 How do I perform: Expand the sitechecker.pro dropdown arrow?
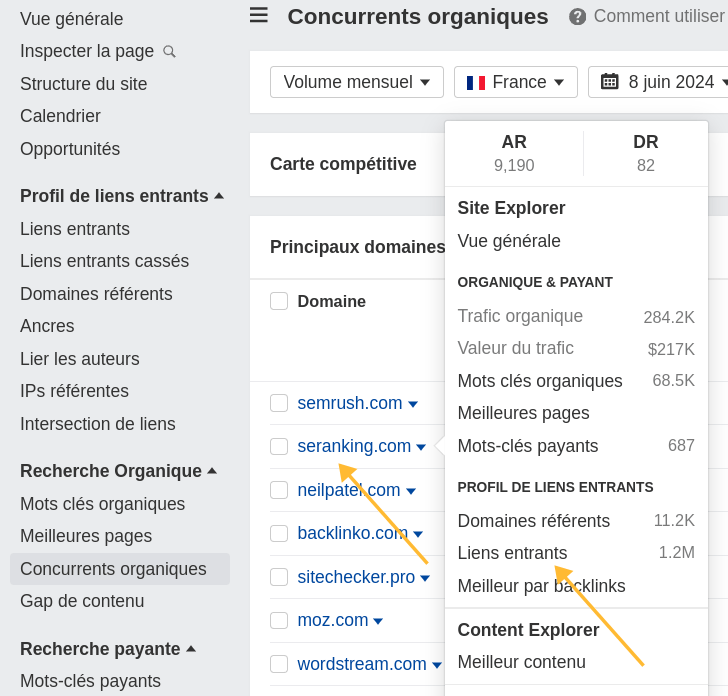[425, 578]
